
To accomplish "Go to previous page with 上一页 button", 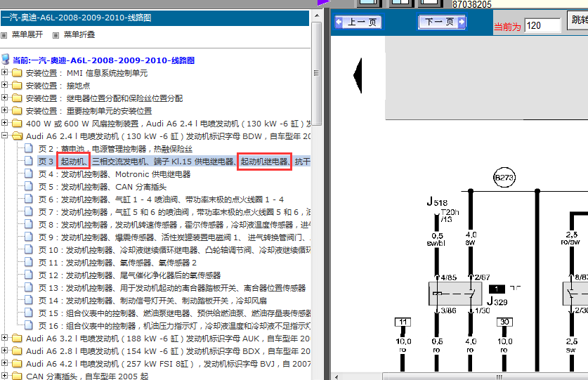I will pos(358,22).
